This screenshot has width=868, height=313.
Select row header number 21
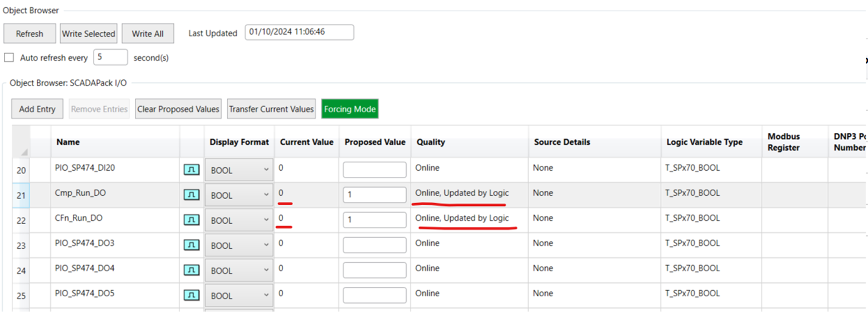[21, 195]
